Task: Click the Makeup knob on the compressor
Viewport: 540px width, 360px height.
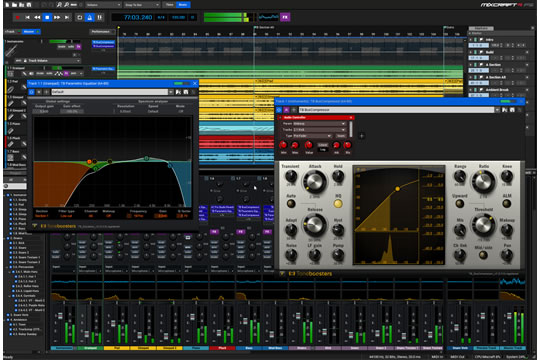Action: [x=507, y=230]
